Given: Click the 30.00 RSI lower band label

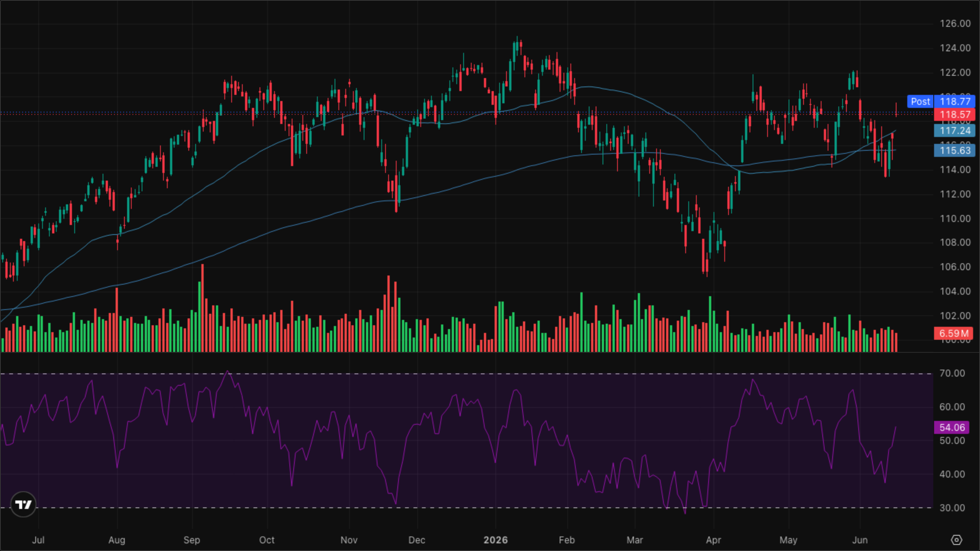Looking at the screenshot, I should 952,508.
